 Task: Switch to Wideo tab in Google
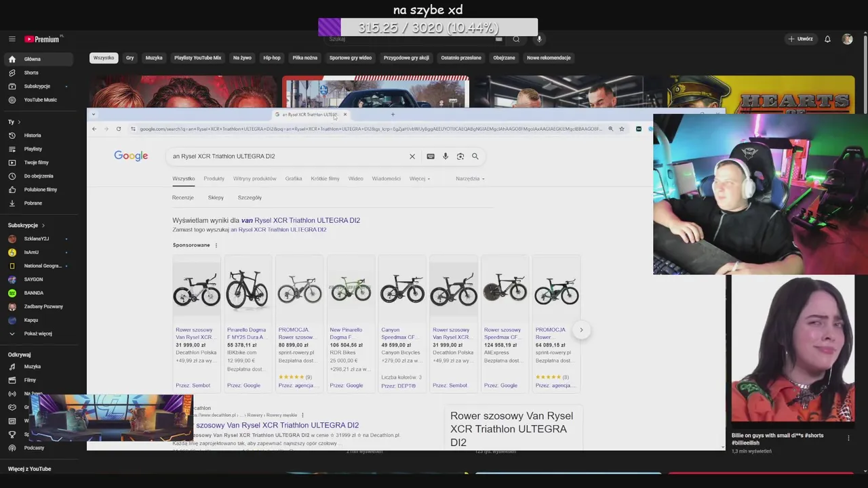coord(356,179)
